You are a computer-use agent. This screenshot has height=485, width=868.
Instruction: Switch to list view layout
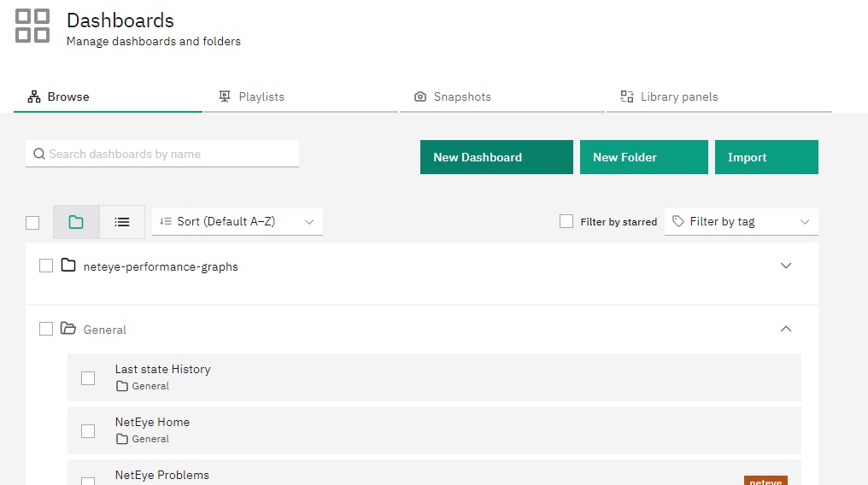(x=122, y=222)
